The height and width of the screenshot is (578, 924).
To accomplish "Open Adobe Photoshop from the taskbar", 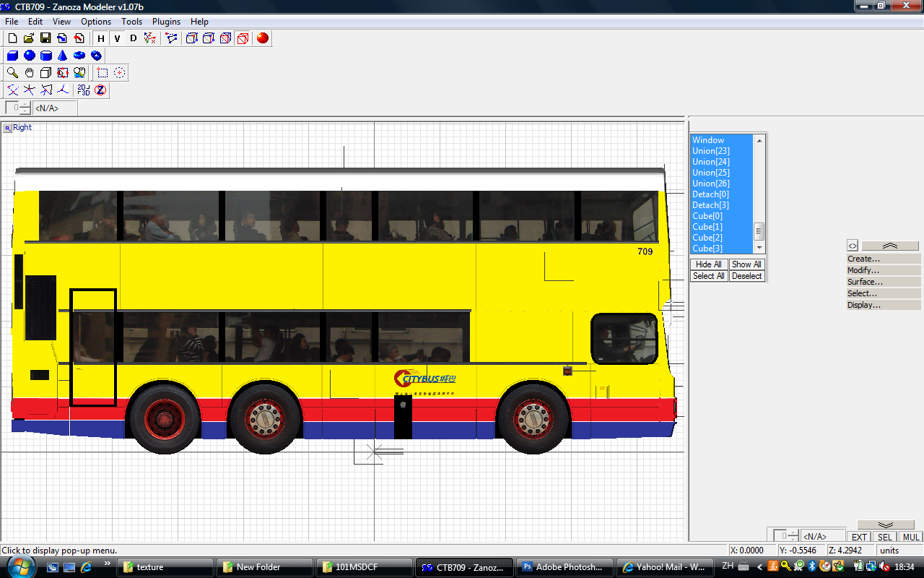I will click(565, 567).
